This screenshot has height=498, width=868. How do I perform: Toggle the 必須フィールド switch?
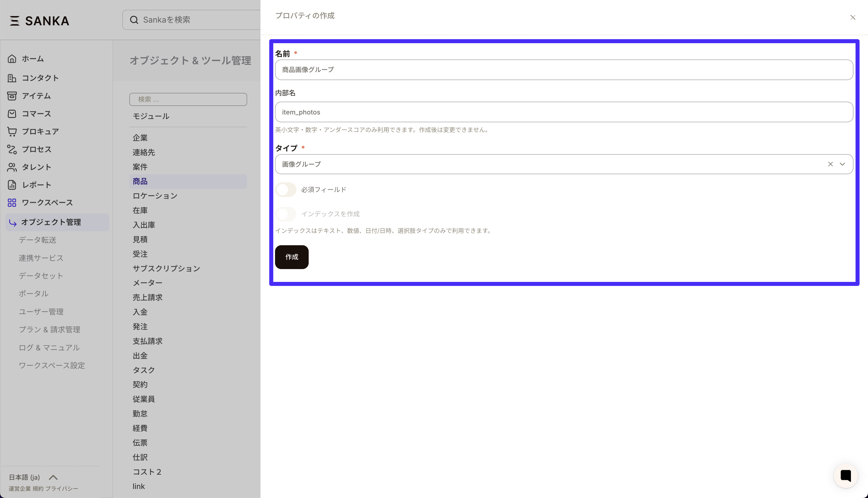286,190
